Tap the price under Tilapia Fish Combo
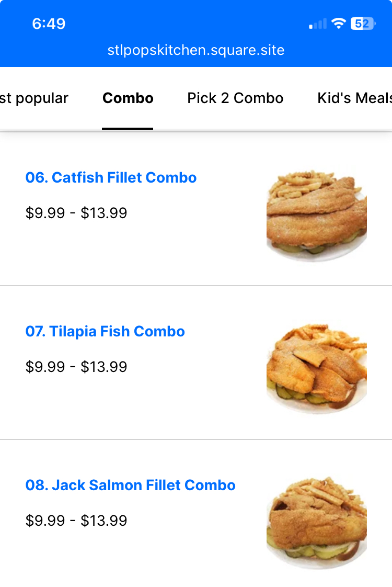 coord(76,367)
